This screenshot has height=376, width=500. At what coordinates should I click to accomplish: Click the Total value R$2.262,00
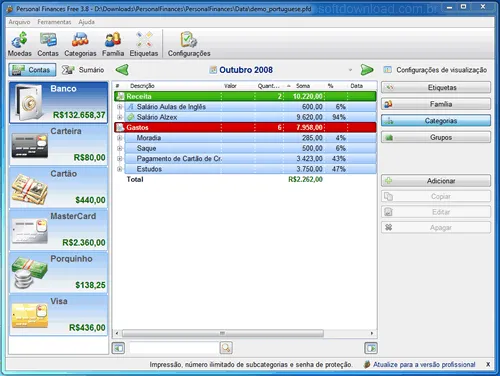coord(305,179)
